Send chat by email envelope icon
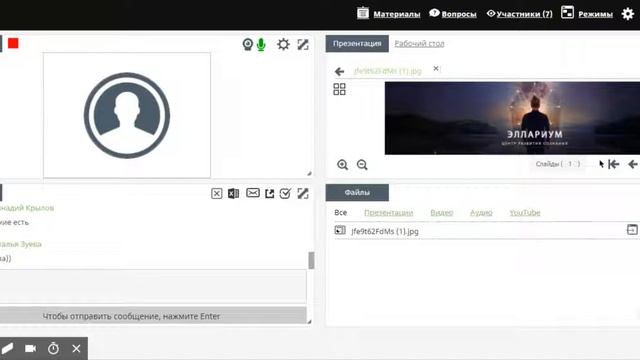 (253, 193)
